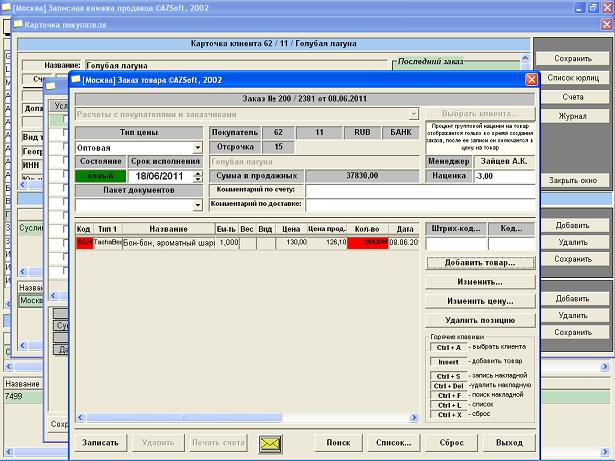Click the price cell 130,00
The height and width of the screenshot is (461, 615).
pyautogui.click(x=292, y=243)
